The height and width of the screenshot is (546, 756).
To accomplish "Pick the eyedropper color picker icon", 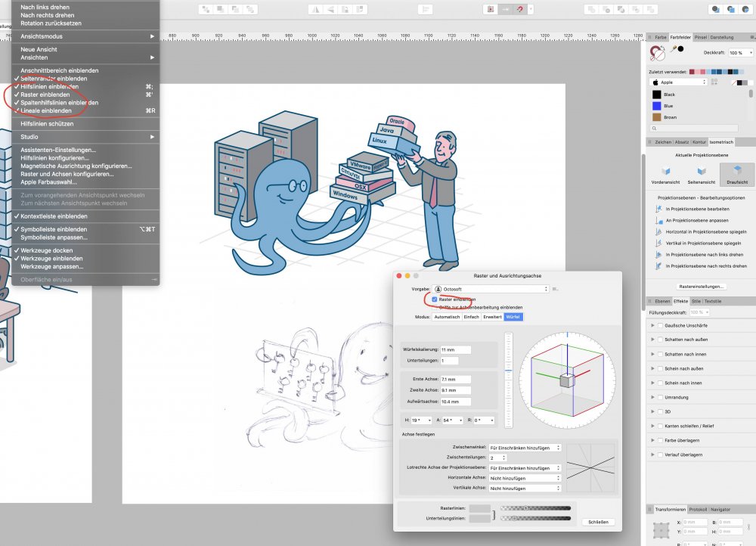I will (x=672, y=49).
